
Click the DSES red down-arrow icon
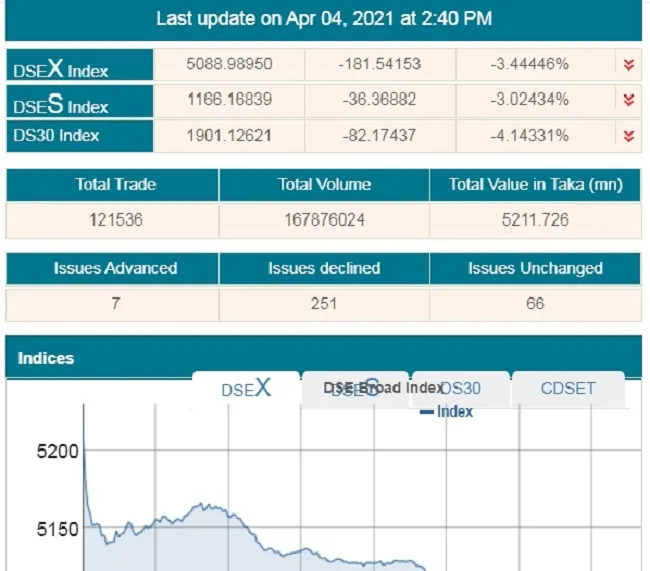(628, 100)
